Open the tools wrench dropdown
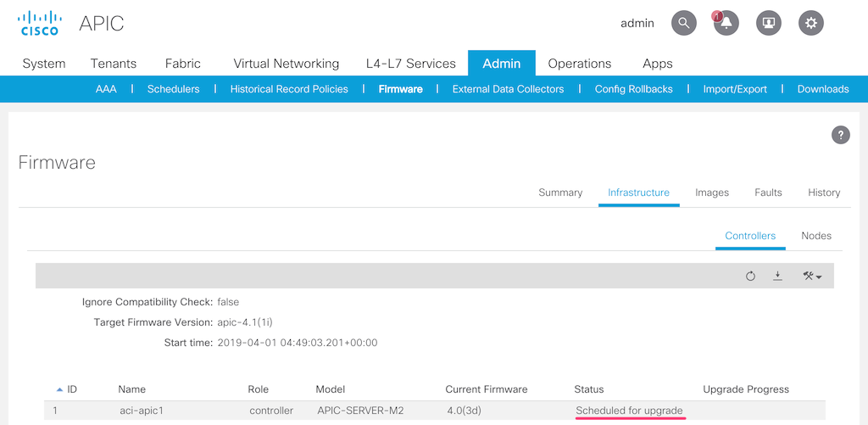The width and height of the screenshot is (868, 425). [x=811, y=276]
